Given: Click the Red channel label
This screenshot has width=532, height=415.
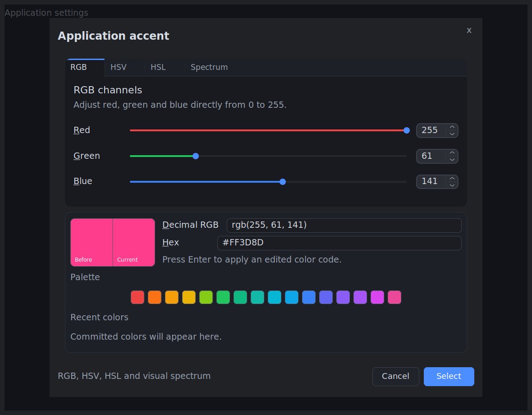Looking at the screenshot, I should (82, 130).
